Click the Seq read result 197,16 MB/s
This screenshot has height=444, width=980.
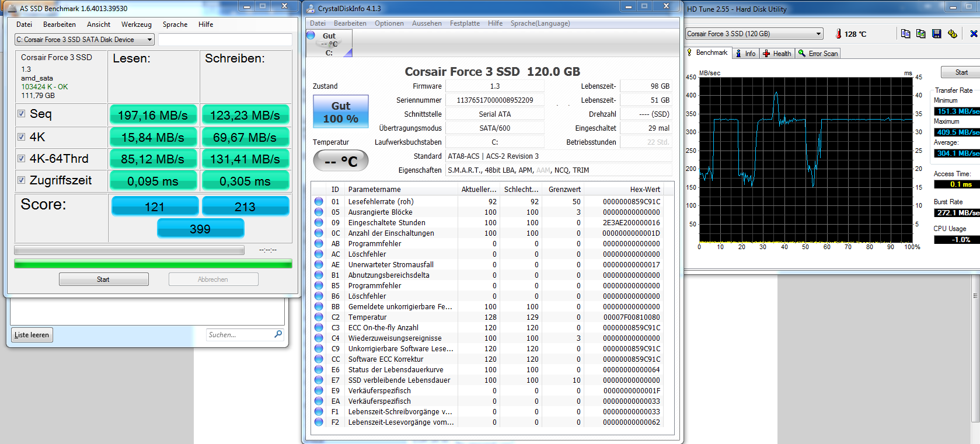pyautogui.click(x=153, y=115)
